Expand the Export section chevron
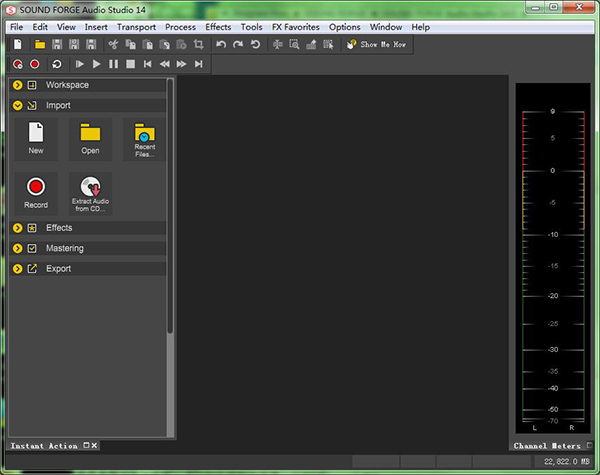The width and height of the screenshot is (600, 475). pos(17,268)
